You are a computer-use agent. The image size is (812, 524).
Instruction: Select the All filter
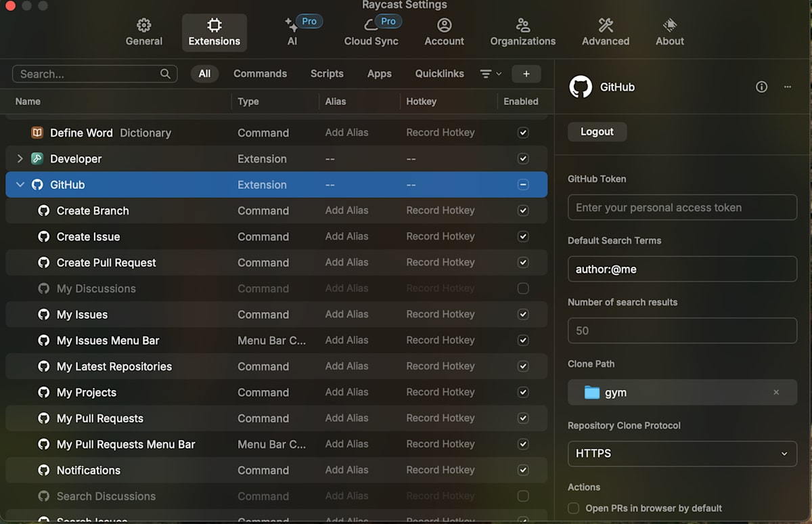point(204,74)
